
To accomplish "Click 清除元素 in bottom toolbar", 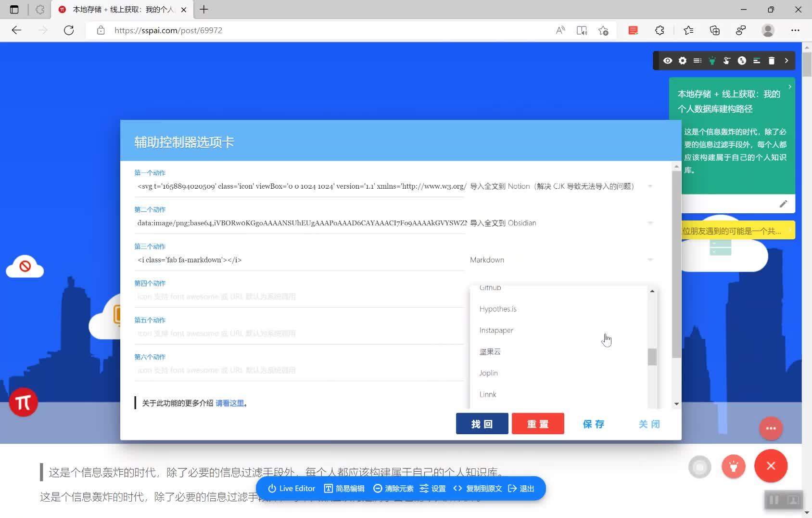I will coord(393,488).
